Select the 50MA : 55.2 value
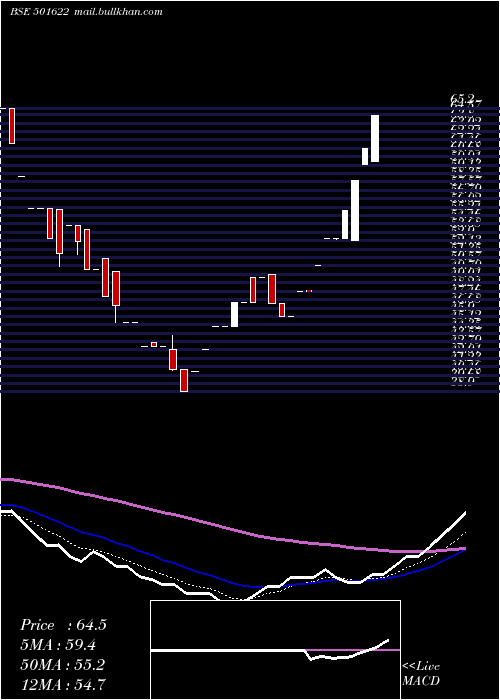 [x=62, y=665]
